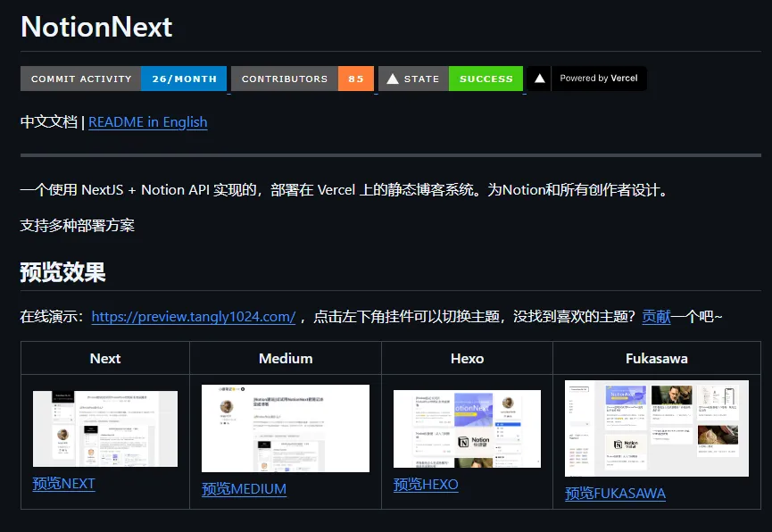Click the Fukasawa theme preview thumbnail

pyautogui.click(x=656, y=428)
